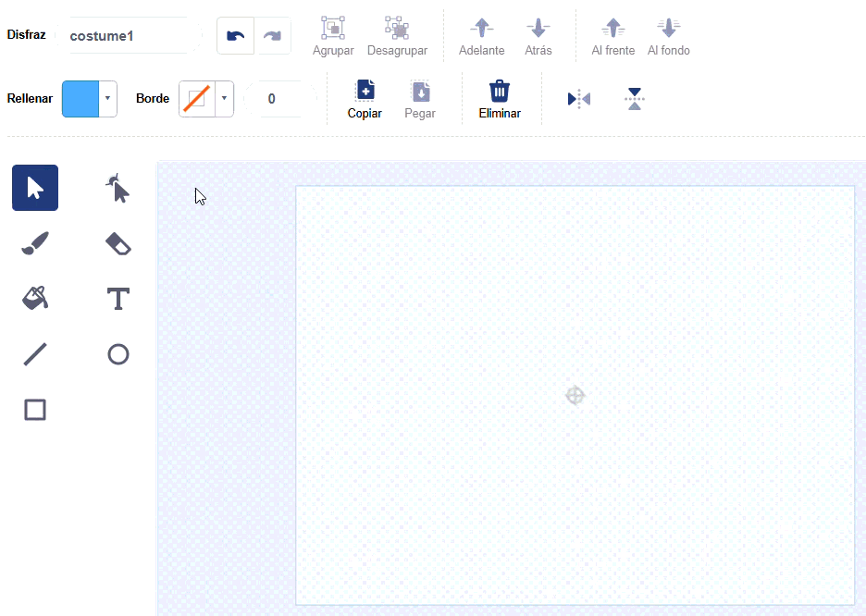Click the canvas center crosshair marker
Image resolution: width=866 pixels, height=616 pixels.
click(575, 395)
